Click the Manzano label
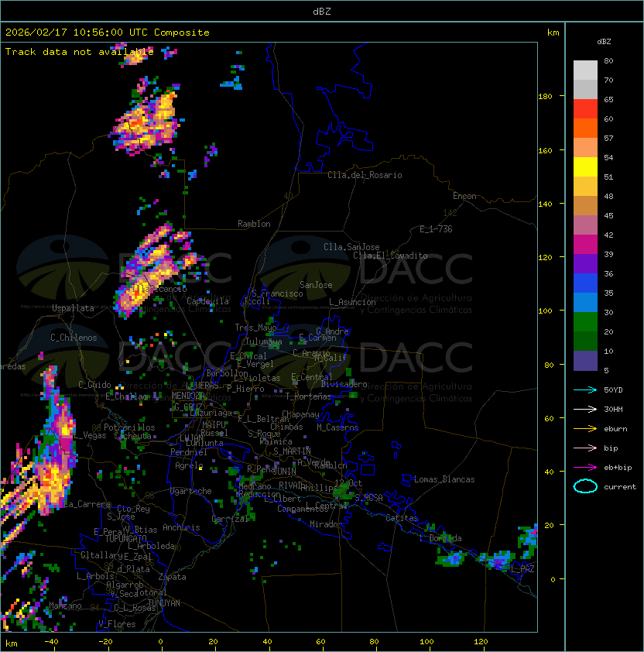 pos(65,606)
